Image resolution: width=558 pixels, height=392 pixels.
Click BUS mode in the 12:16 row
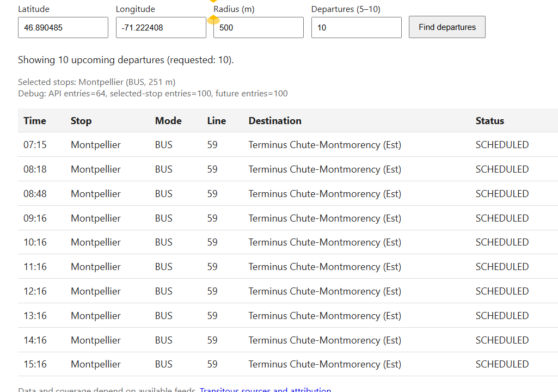tap(164, 291)
